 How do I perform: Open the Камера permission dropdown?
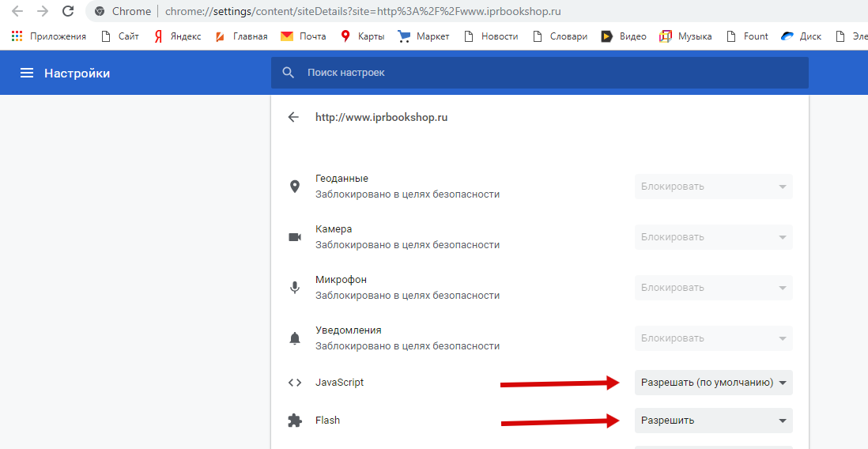[713, 237]
